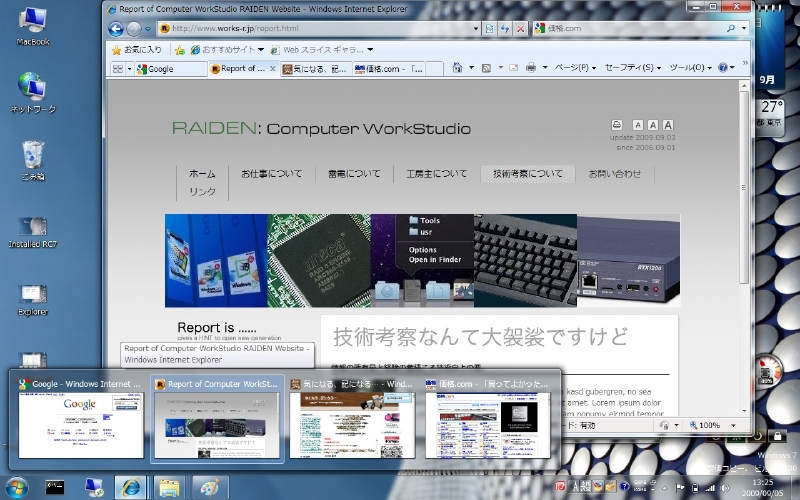The height and width of the screenshot is (500, 800).
Task: Open search provider dropdown arrow
Action: point(744,29)
